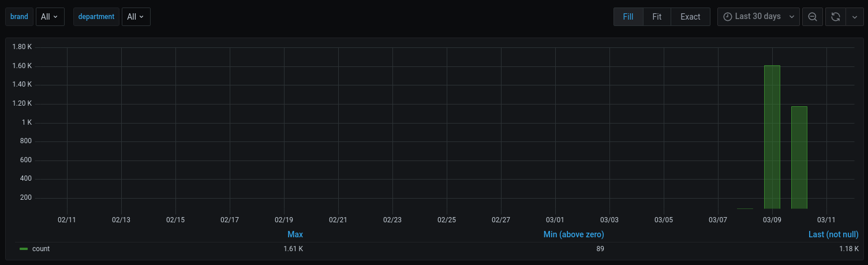
Task: Click the brand variable label
Action: 19,17
